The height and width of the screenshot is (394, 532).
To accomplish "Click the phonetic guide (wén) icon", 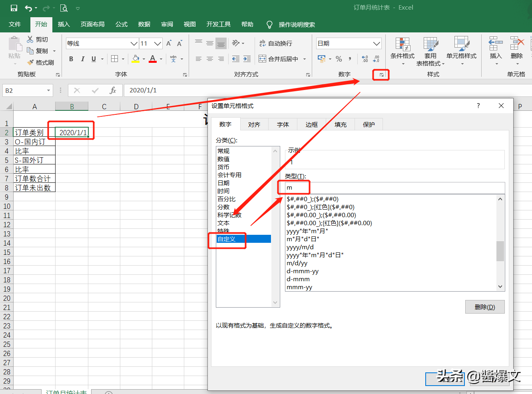I will coord(173,59).
